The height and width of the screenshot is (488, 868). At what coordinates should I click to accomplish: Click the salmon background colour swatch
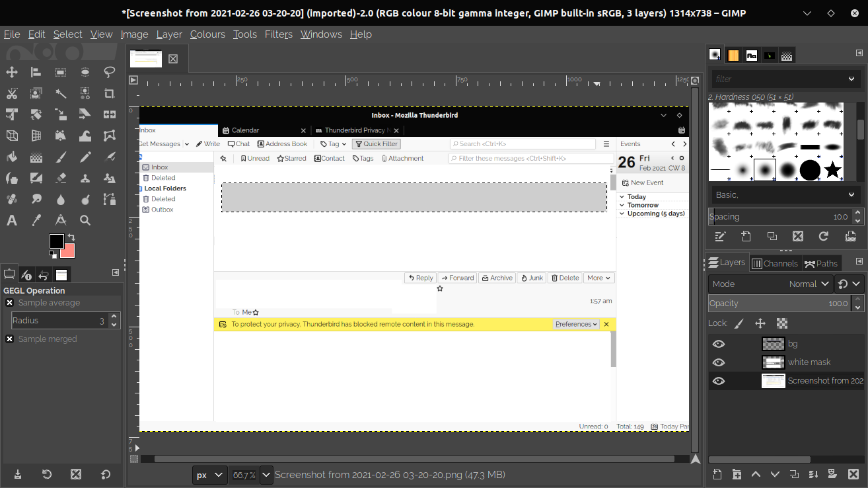[x=69, y=252]
